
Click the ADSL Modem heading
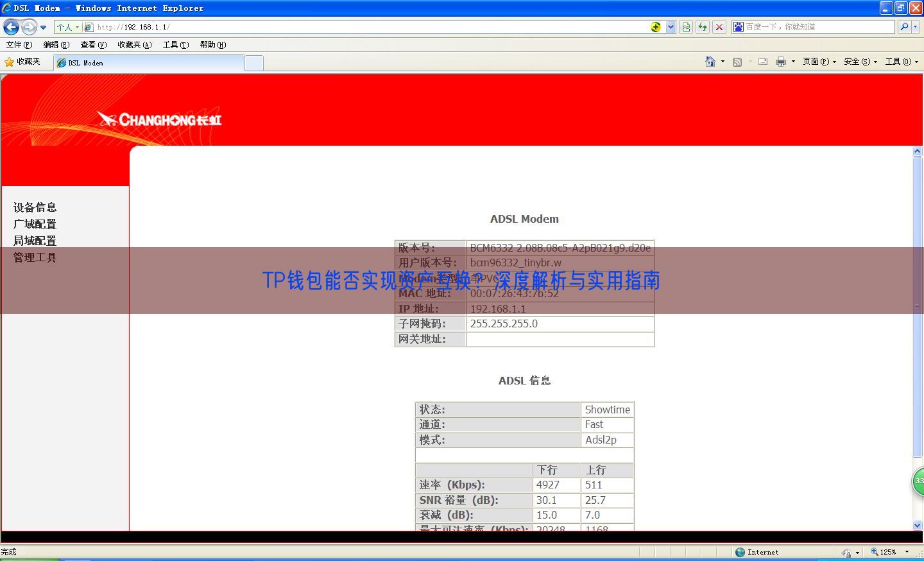click(524, 219)
